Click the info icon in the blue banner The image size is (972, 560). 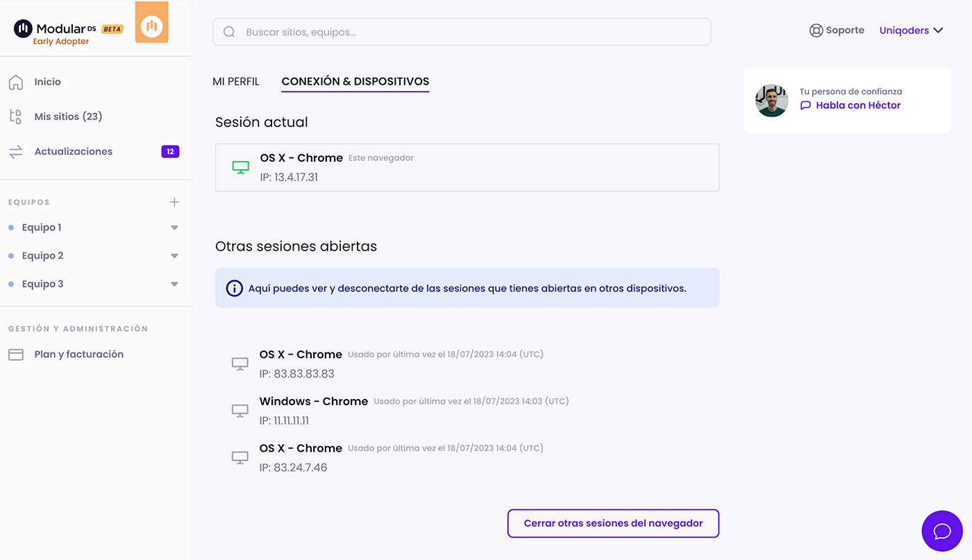click(x=234, y=287)
